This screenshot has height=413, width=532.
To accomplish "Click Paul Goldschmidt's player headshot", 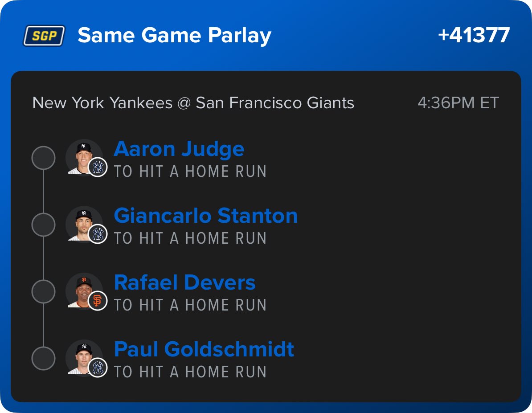I will pyautogui.click(x=83, y=357).
